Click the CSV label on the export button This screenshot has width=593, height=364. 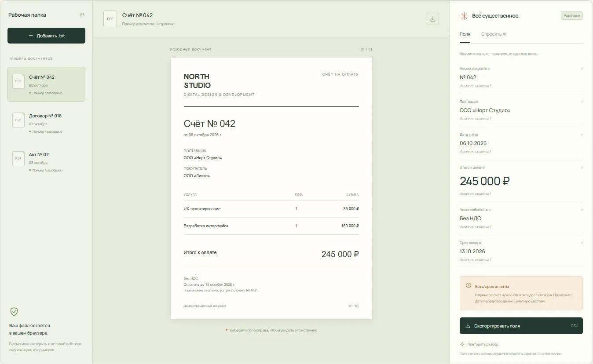tap(574, 326)
